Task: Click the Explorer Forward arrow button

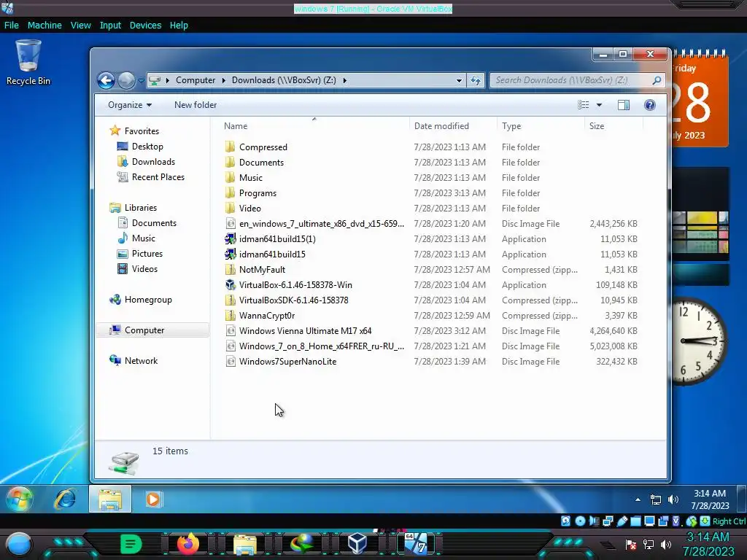Action: (126, 80)
